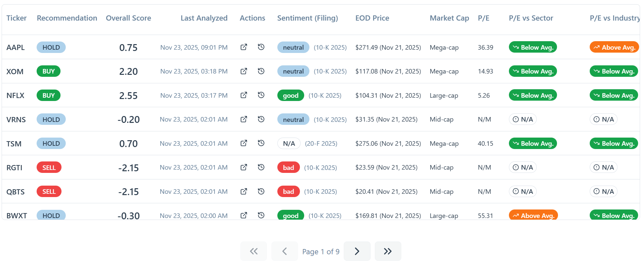The width and height of the screenshot is (644, 267).
Task: Open VRNS analysis external link icon
Action: coord(244,119)
